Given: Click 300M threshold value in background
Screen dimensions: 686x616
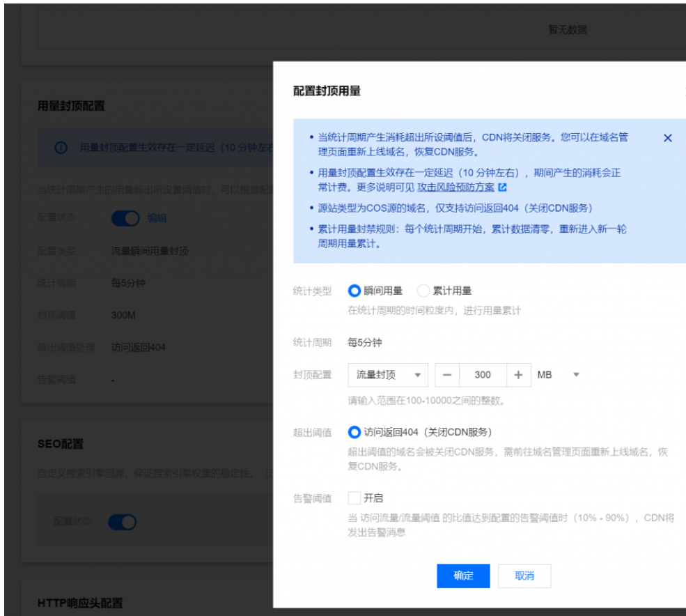Looking at the screenshot, I should [123, 315].
